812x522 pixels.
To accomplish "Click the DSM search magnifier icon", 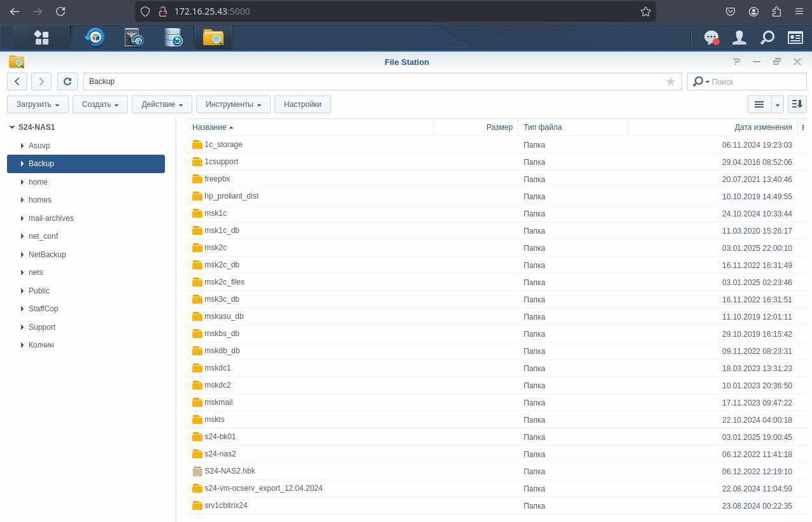I will (767, 38).
